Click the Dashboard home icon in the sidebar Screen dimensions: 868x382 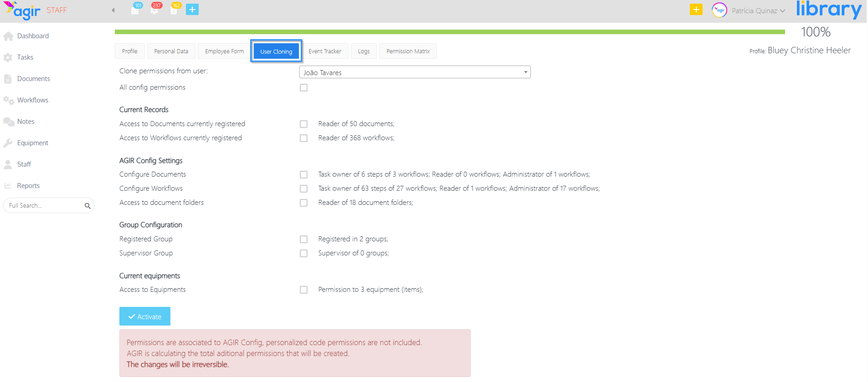[8, 36]
